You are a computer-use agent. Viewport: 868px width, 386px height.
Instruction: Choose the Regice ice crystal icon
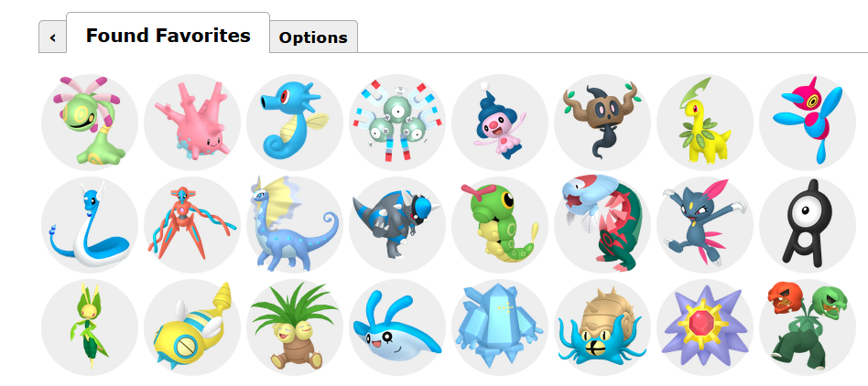pyautogui.click(x=499, y=327)
